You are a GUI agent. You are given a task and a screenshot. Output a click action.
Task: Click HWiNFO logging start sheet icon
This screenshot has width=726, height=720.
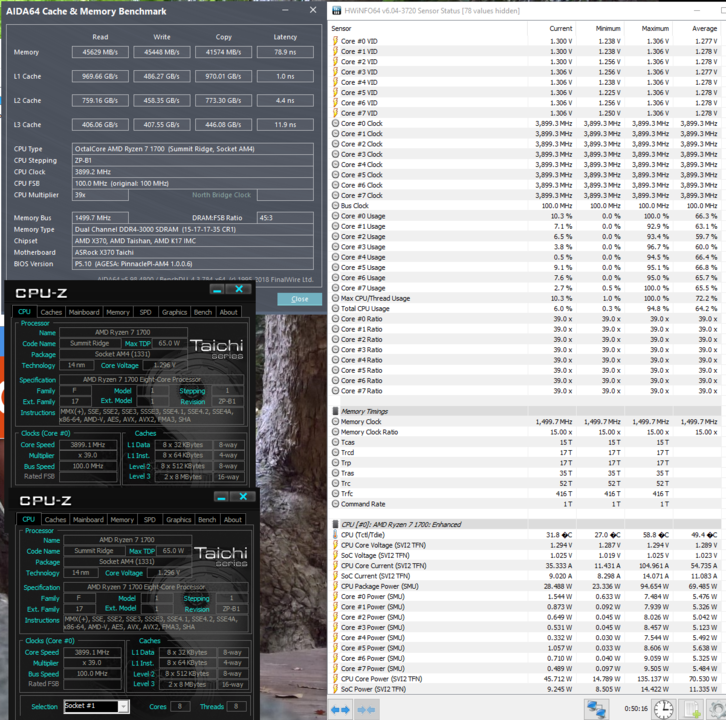coord(692,709)
